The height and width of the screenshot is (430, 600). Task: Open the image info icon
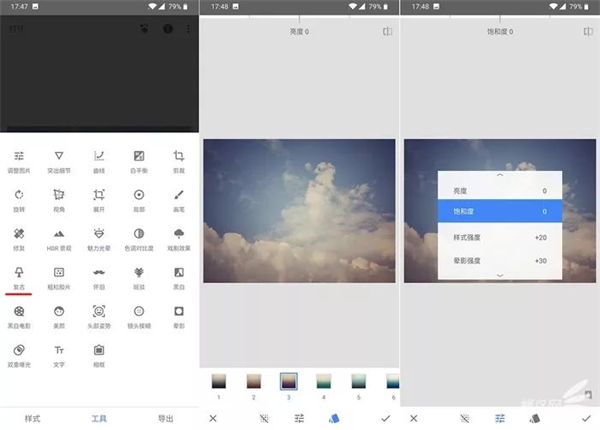pos(168,29)
